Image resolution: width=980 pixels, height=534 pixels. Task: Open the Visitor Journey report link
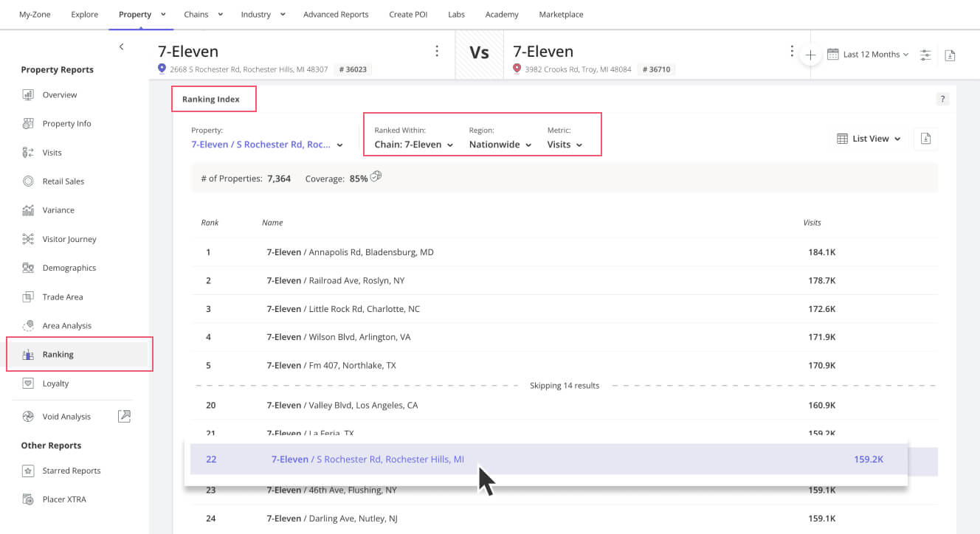(x=69, y=239)
